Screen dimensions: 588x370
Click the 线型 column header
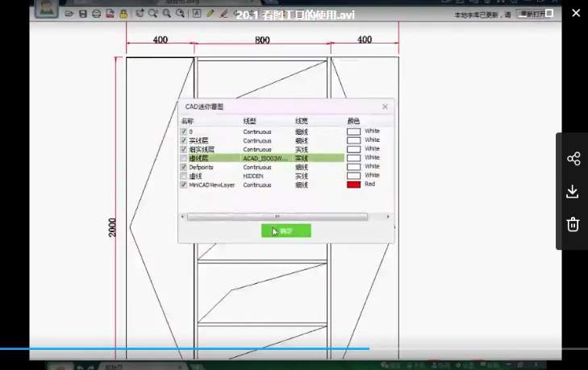[x=249, y=121]
